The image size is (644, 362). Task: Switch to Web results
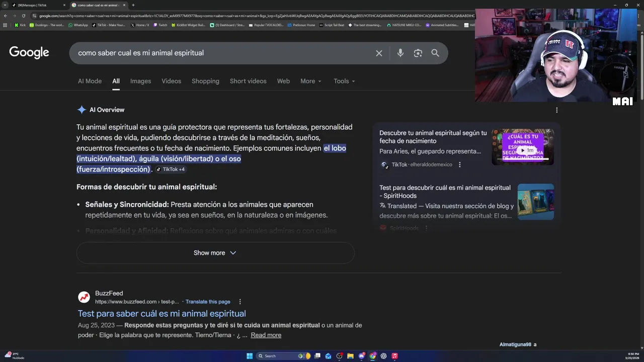pyautogui.click(x=283, y=81)
